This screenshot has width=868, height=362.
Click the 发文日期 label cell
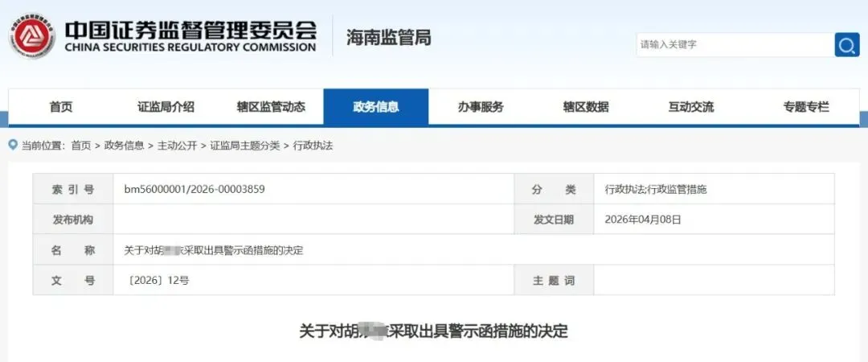pos(554,220)
